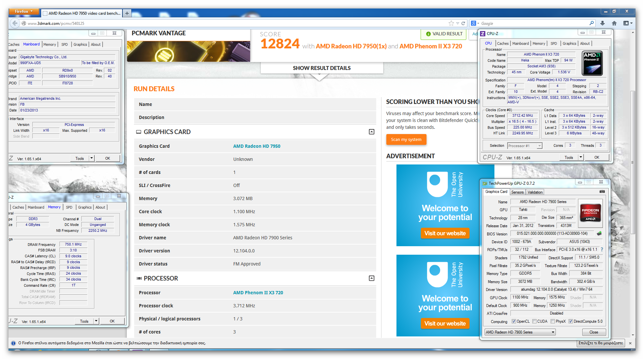Viewport: 644px width, 359px height.
Task: Click the AMD Radeon HD 7950 benchmark tab
Action: coord(82,13)
